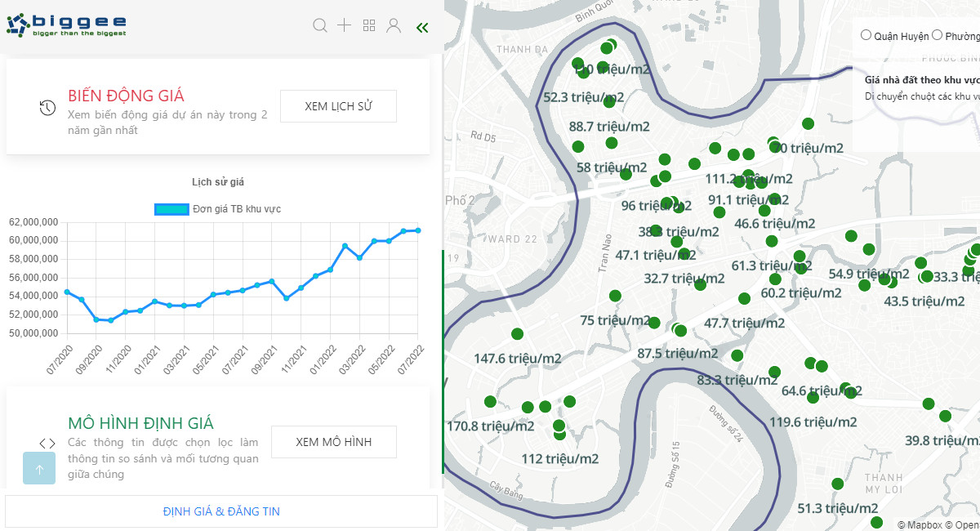
Task: Click the 75 triệu/m2 map label
Action: pos(616,321)
